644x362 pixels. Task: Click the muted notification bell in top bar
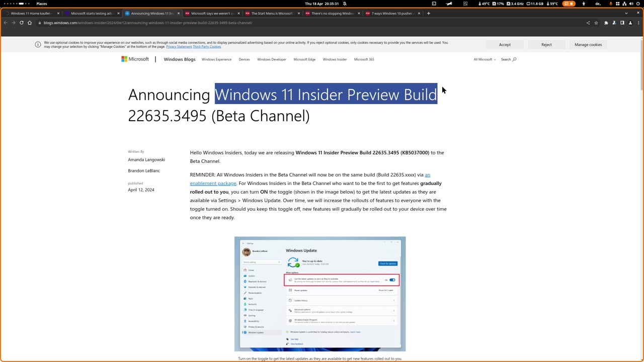coord(345,4)
